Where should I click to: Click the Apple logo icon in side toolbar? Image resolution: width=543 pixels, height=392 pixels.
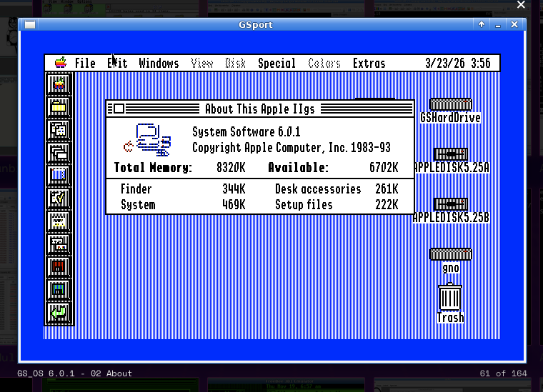(59, 84)
